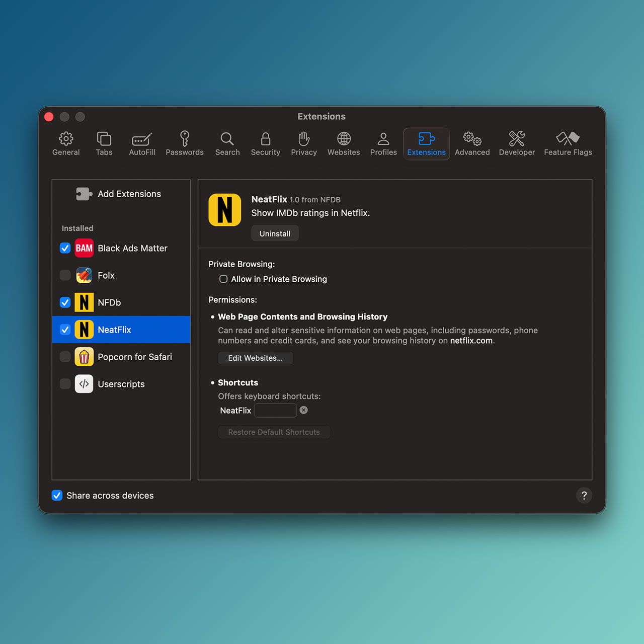Check Allow in Private Browsing
This screenshot has height=644, width=644.
[x=223, y=279]
